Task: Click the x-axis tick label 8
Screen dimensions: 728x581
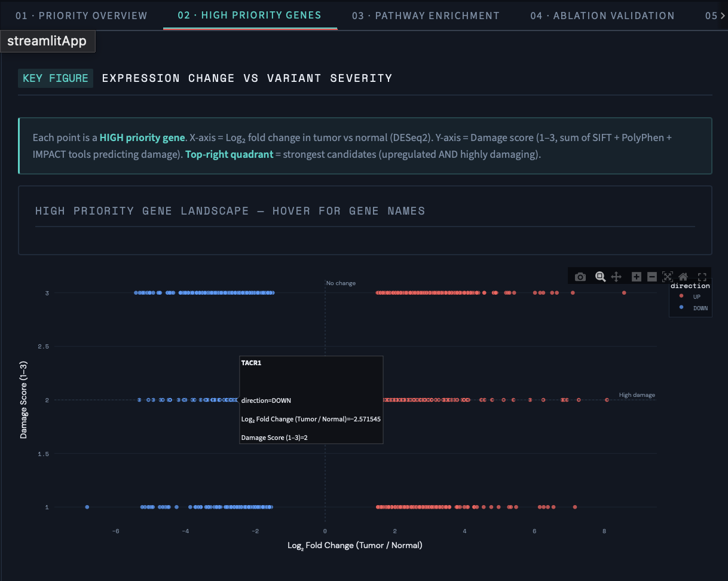Action: point(604,531)
